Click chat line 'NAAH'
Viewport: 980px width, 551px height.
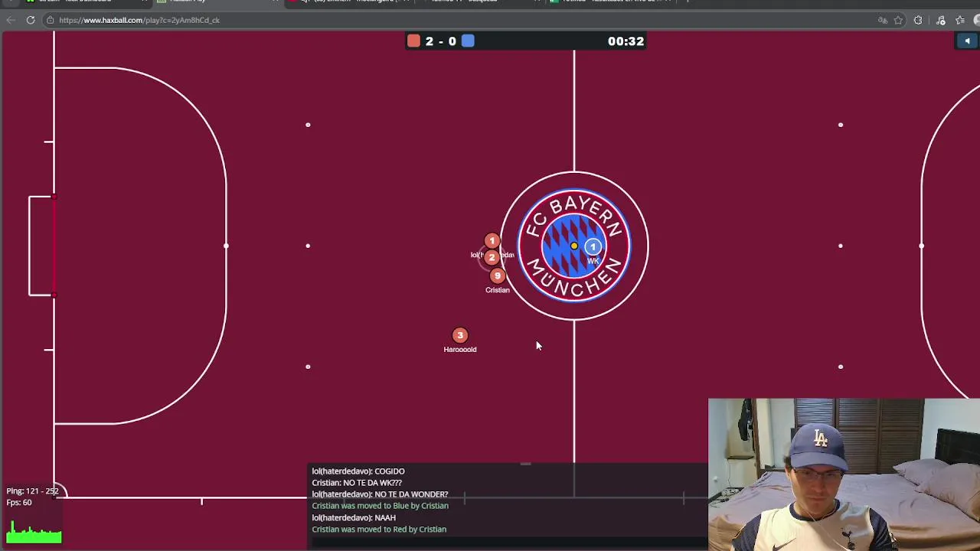354,518
